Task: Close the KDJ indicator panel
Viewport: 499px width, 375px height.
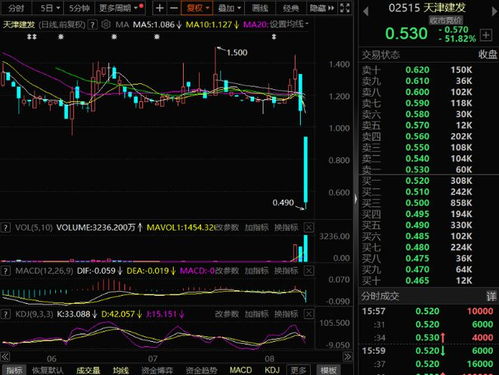Action: 309,314
